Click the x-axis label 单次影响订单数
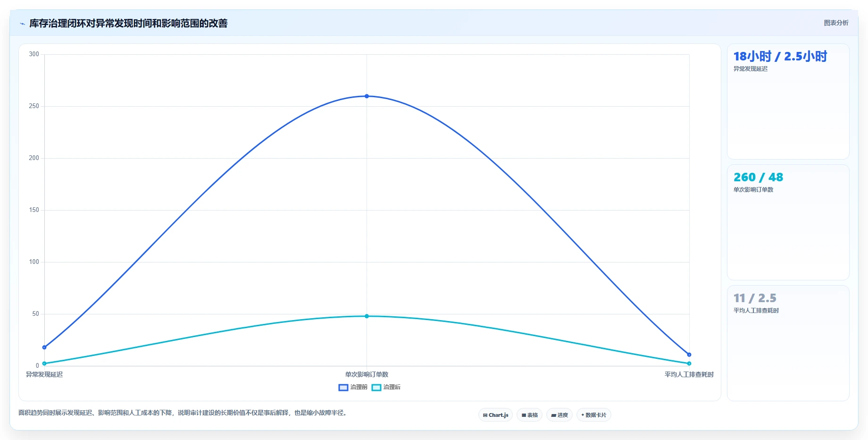Viewport: 868px width, 440px height. coord(367,374)
